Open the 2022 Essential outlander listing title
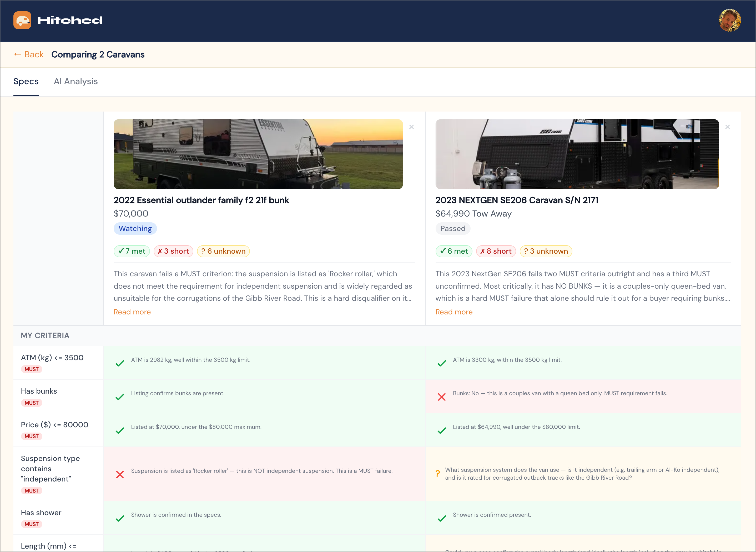Screen dimensions: 756x552 tap(201, 200)
